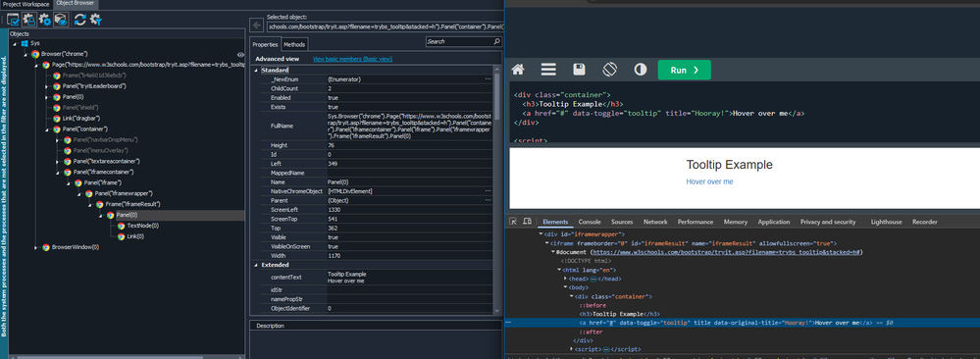The image size is (980, 359).
Task: Collapse the Extended properties section
Action: point(256,265)
